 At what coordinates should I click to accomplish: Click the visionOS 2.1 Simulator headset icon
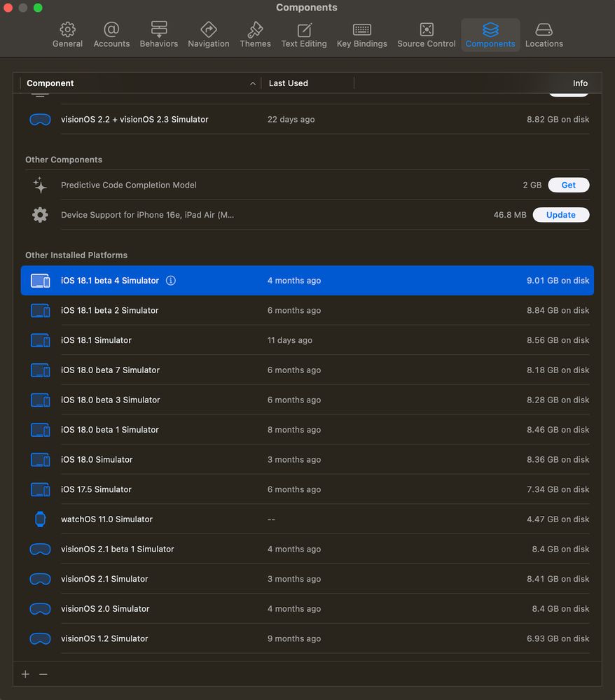click(40, 579)
